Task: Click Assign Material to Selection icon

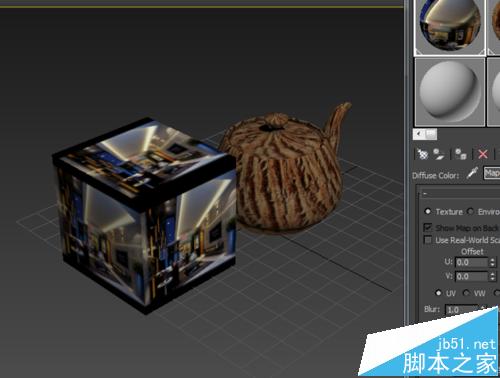Action: [x=461, y=154]
